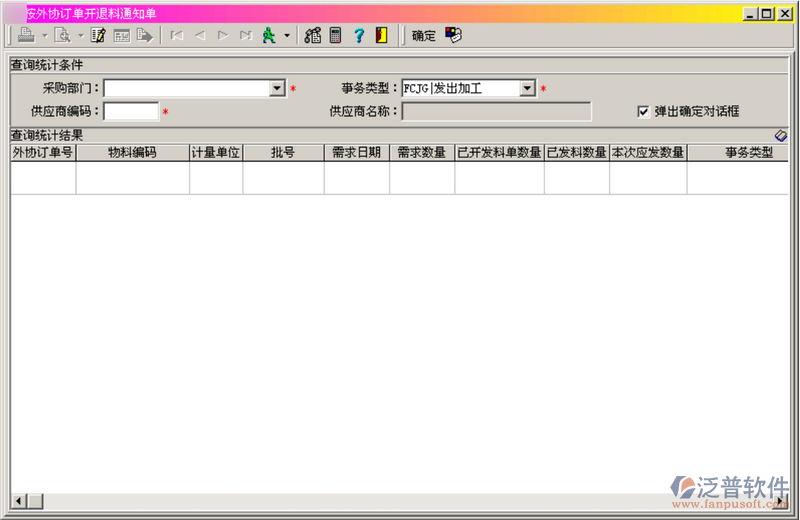This screenshot has height=520, width=800.
Task: Click the horizontal scrollbar left arrow
Action: tap(19, 501)
